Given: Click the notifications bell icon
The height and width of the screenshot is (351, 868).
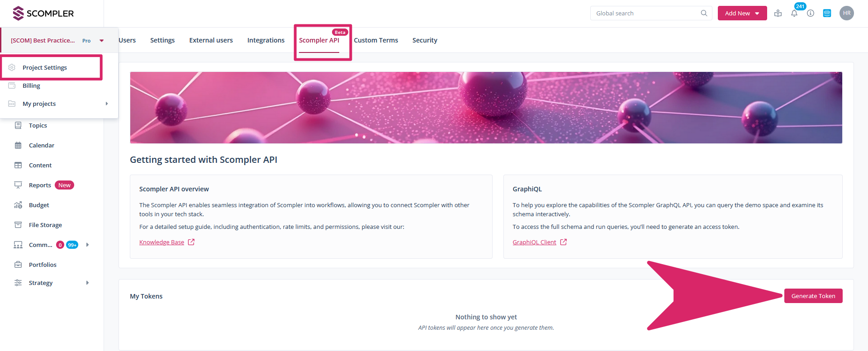Looking at the screenshot, I should tap(794, 14).
